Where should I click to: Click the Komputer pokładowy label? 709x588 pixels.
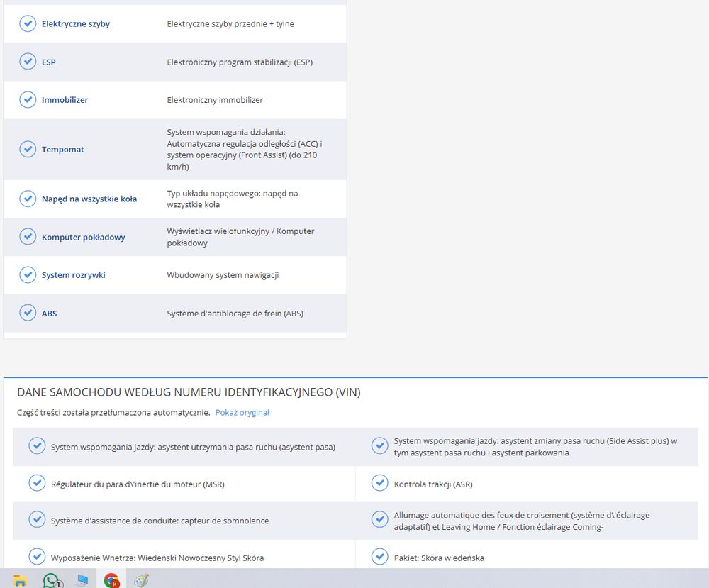(83, 237)
